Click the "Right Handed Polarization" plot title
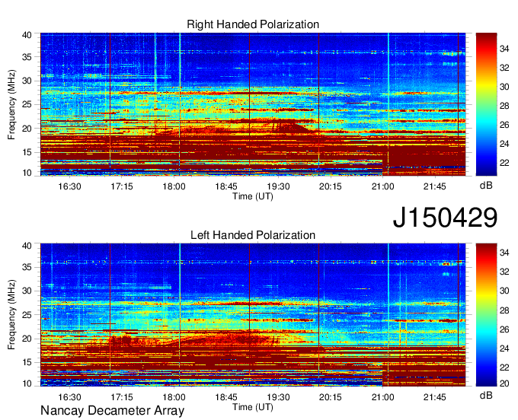 click(x=253, y=24)
